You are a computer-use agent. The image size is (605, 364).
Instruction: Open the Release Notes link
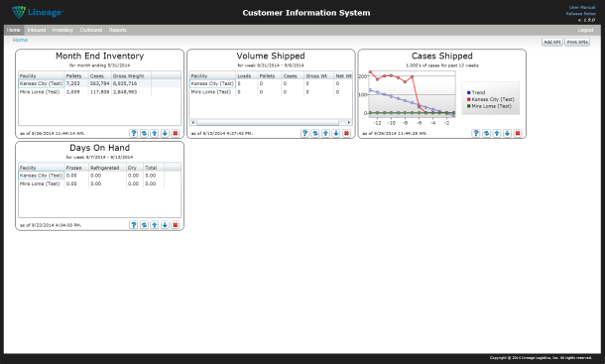[x=580, y=14]
